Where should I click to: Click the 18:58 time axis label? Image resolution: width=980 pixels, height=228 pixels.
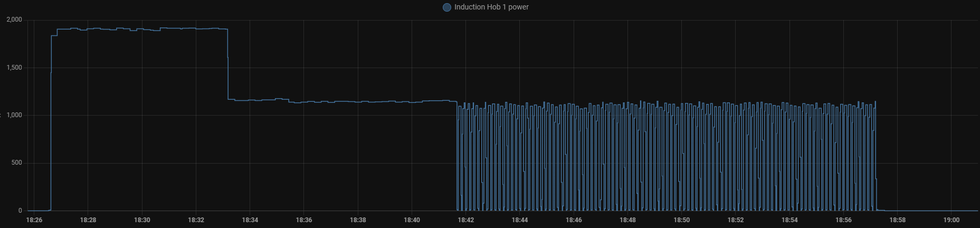pos(897,220)
